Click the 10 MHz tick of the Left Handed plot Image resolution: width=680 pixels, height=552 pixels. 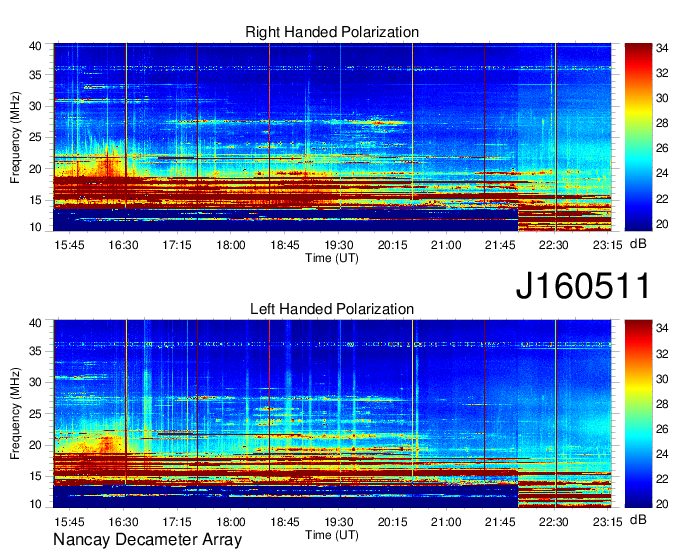tap(35, 504)
